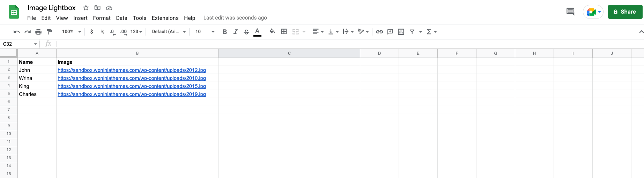Viewport: 644px width, 178px height.
Task: Open comment history icon
Action: pos(570,12)
